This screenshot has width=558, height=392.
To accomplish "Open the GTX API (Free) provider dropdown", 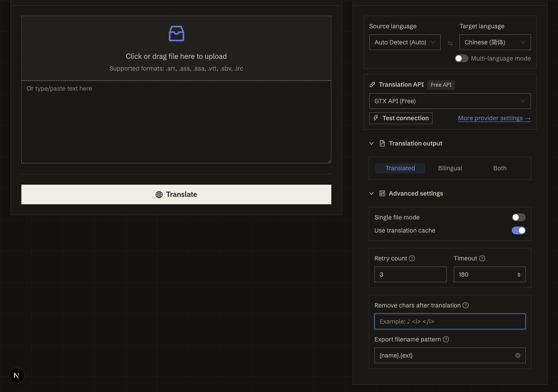I will [450, 101].
